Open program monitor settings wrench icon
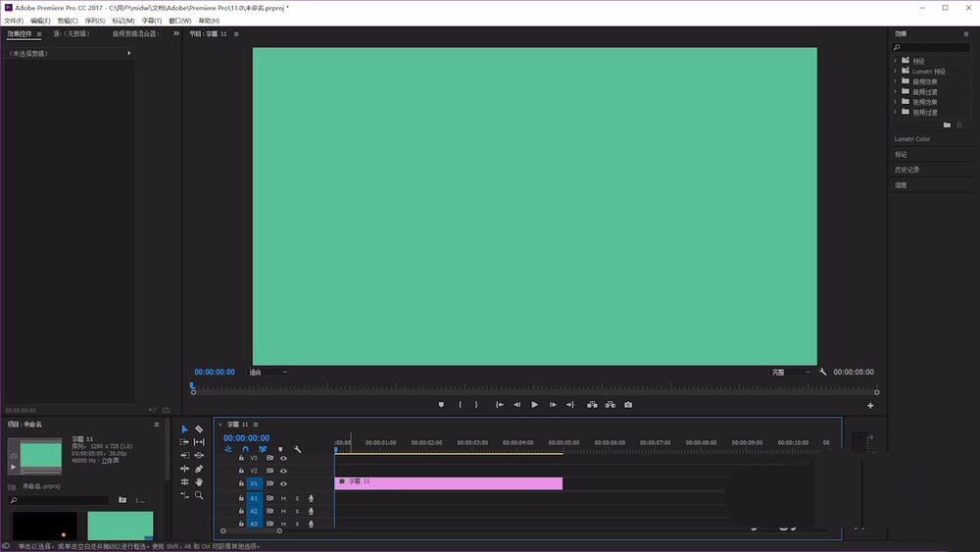980x552 pixels. 822,372
